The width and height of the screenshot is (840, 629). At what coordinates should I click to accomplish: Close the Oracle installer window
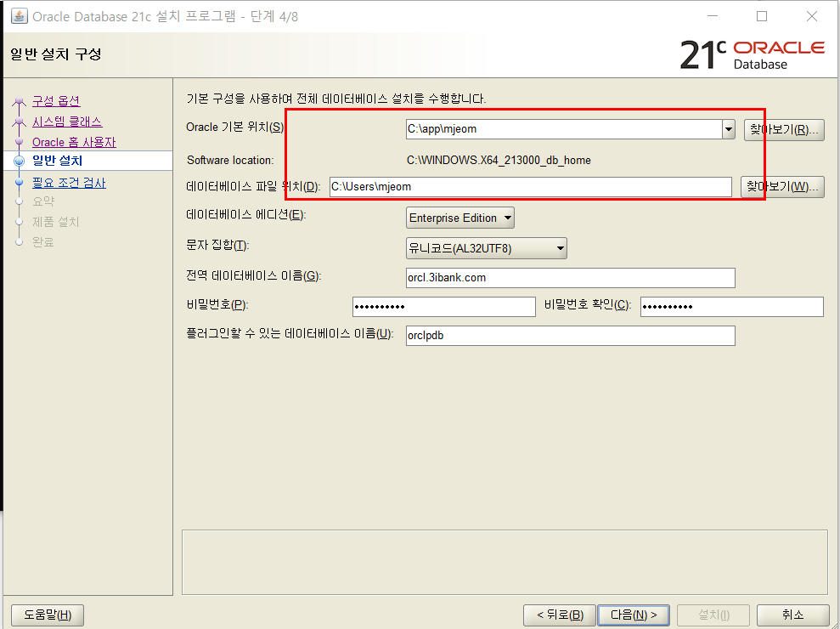[x=812, y=16]
